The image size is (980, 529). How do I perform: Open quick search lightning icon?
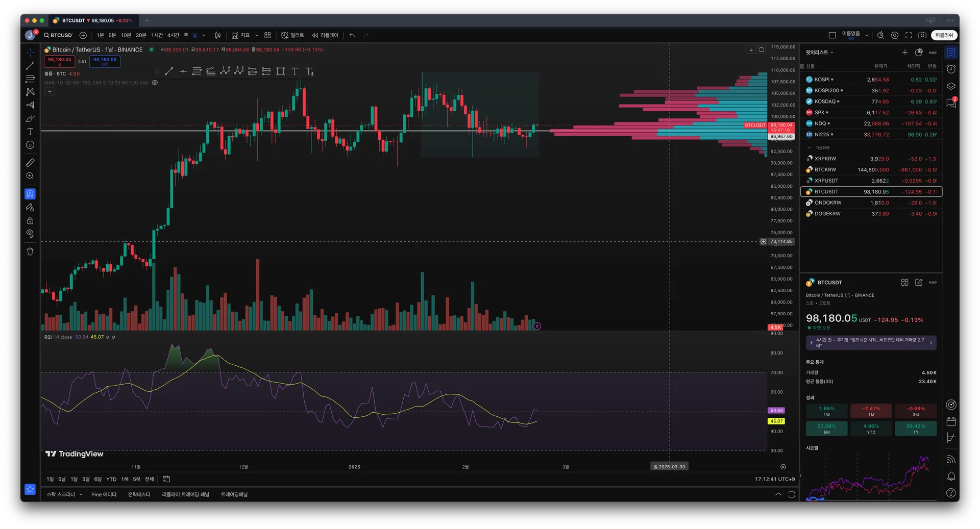(x=880, y=35)
